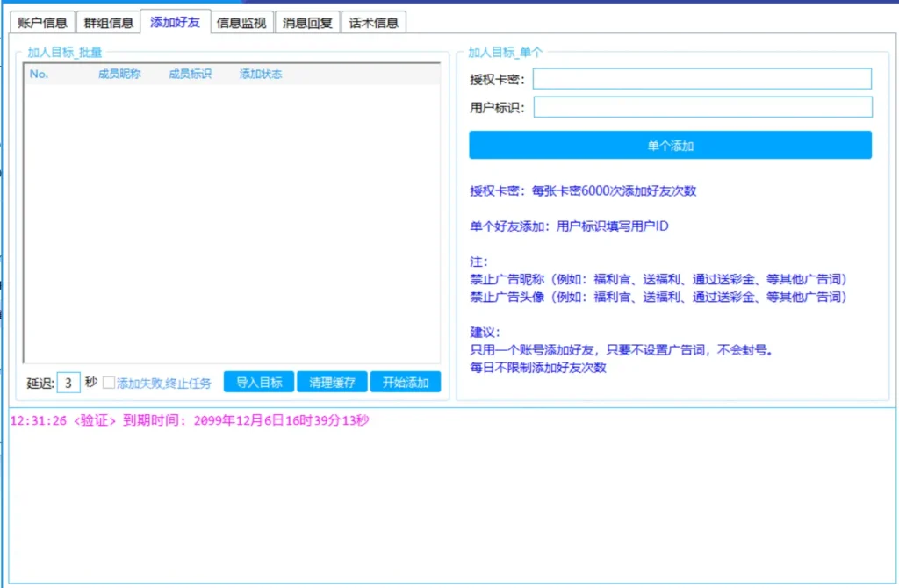This screenshot has height=588, width=899.
Task: Click the 用户标识填写用户ID hint text
Action: (x=612, y=226)
